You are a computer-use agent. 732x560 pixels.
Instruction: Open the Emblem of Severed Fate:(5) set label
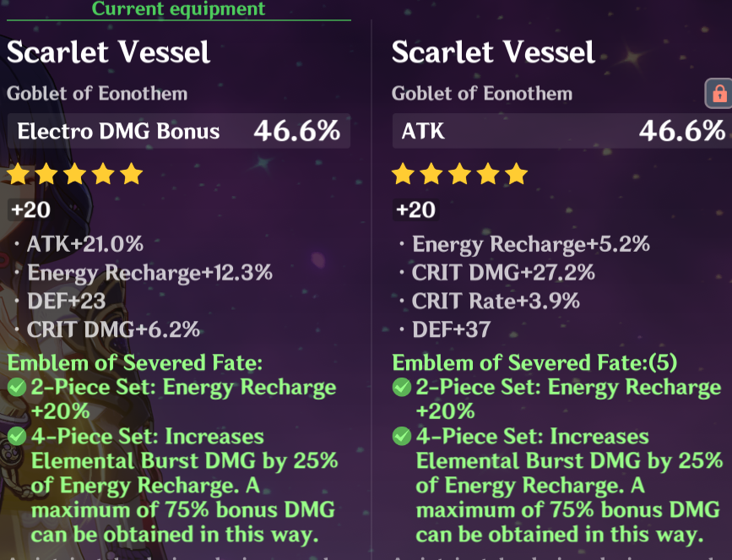[534, 363]
